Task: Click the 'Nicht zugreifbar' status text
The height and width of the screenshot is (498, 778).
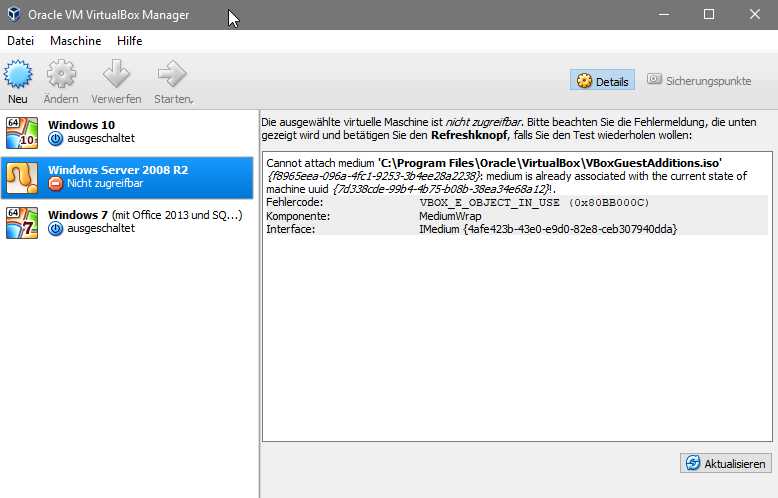Action: 105,184
